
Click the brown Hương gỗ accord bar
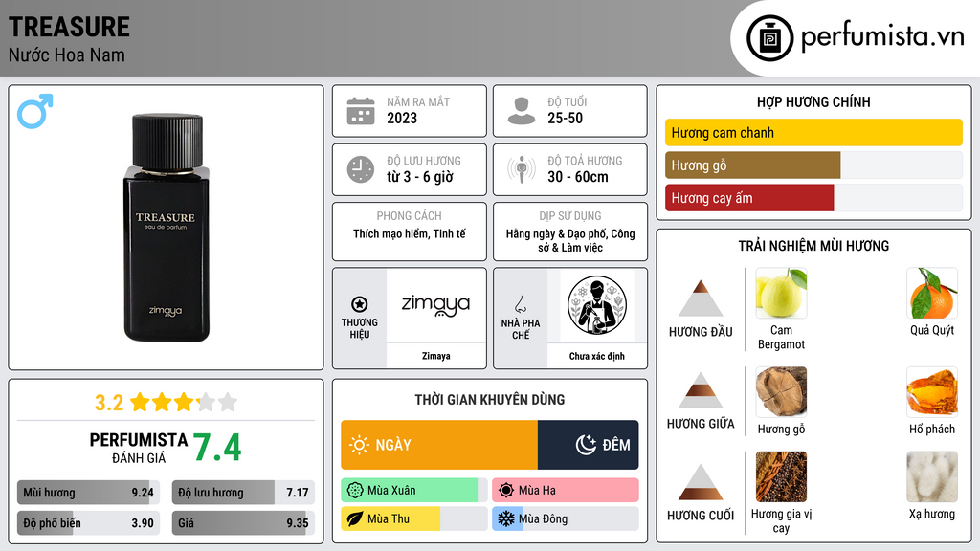752,165
